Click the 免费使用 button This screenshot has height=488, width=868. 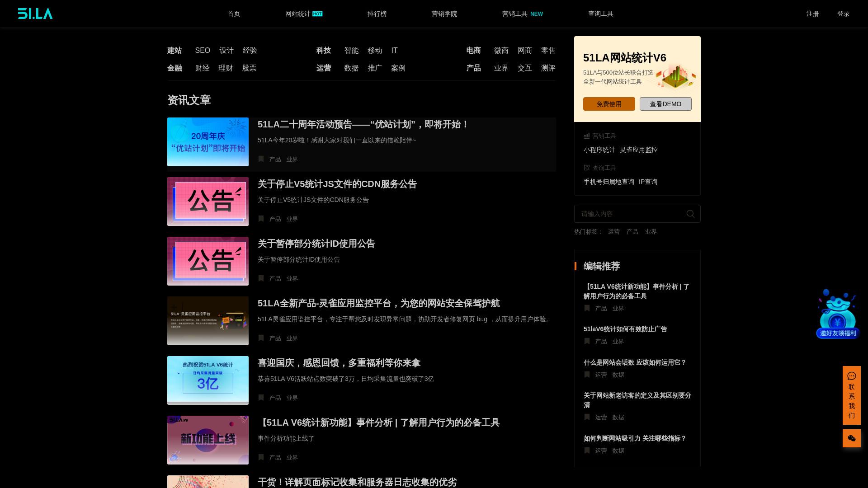point(609,104)
